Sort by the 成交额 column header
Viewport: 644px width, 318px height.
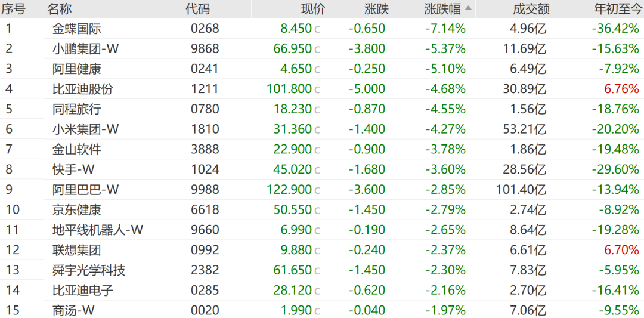click(531, 9)
